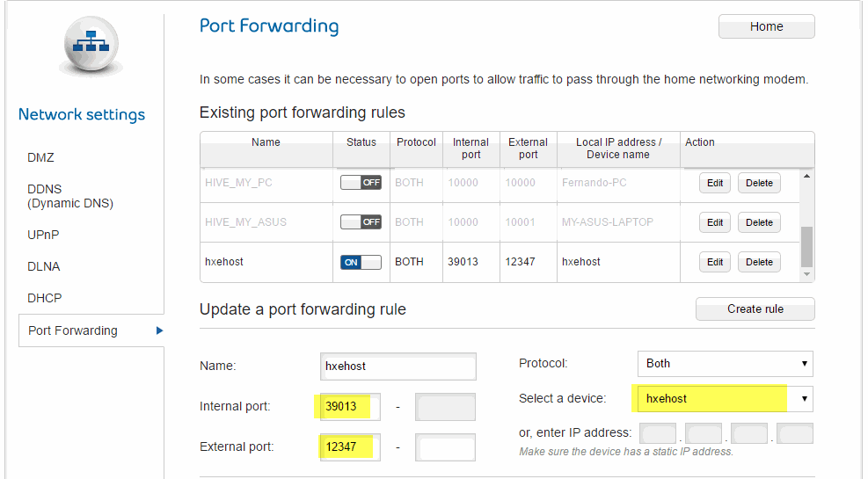Click the Create rule button
This screenshot has height=479, width=868.
point(755,309)
